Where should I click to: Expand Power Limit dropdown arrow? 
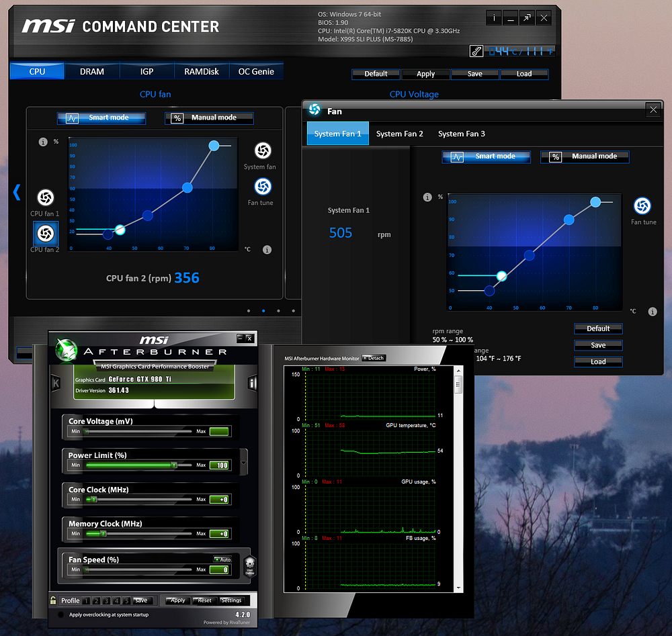pyautogui.click(x=243, y=463)
